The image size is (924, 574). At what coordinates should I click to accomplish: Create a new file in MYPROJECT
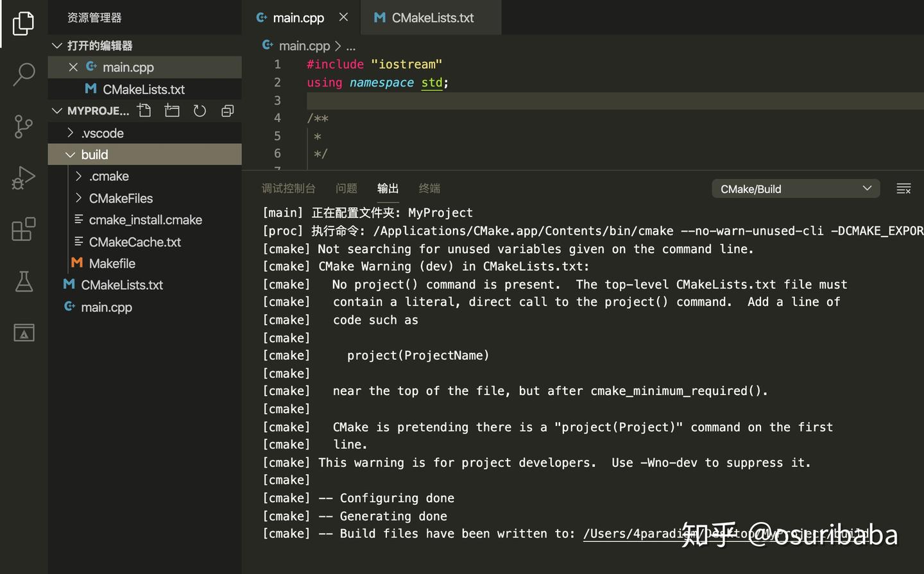pyautogui.click(x=144, y=110)
